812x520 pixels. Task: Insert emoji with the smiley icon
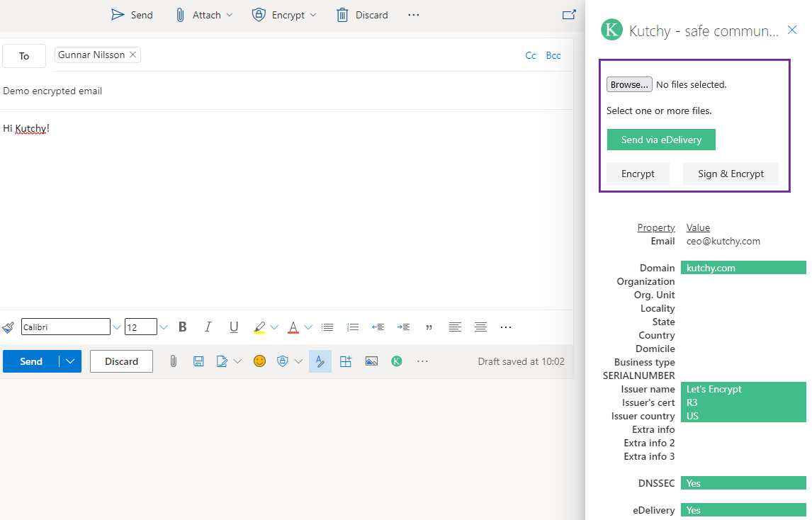click(x=259, y=361)
